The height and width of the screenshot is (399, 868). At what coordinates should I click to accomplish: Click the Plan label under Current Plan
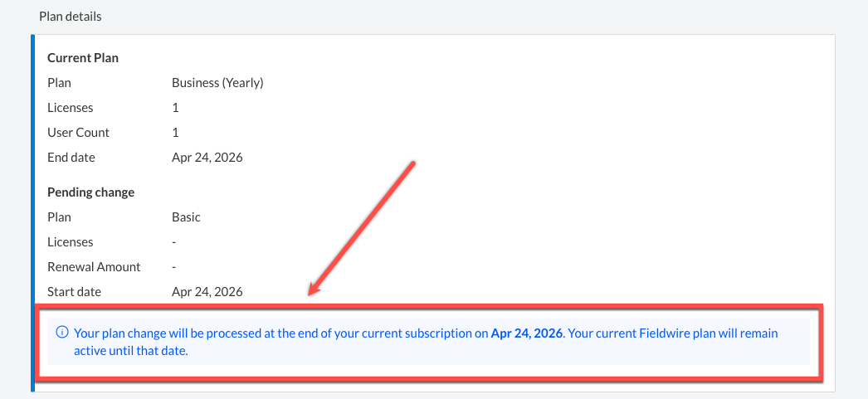pyautogui.click(x=59, y=83)
